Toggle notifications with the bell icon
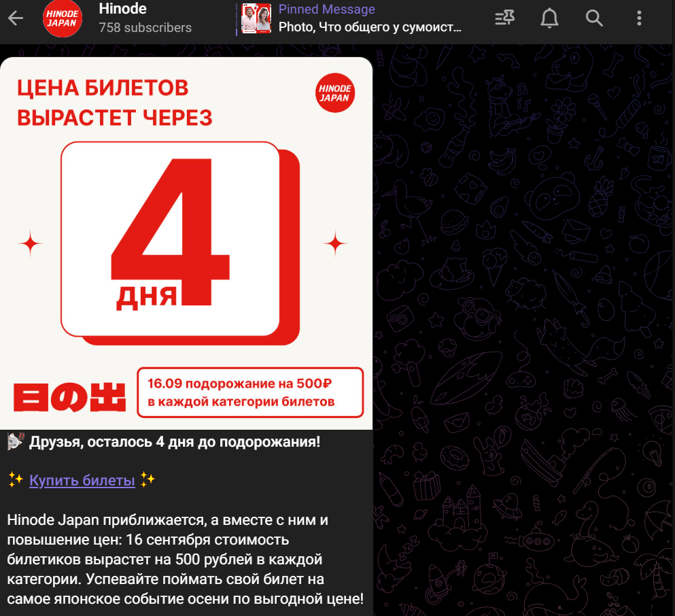 549,18
